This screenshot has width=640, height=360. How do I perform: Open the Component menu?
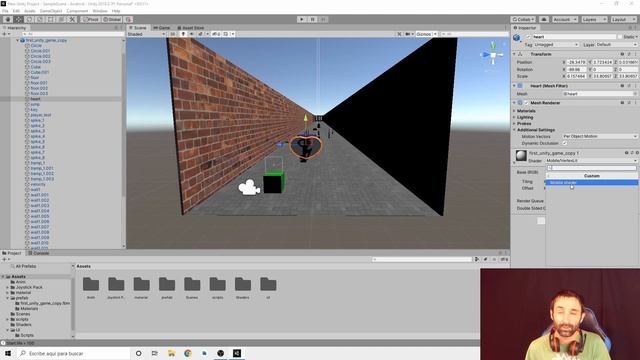pyautogui.click(x=77, y=11)
